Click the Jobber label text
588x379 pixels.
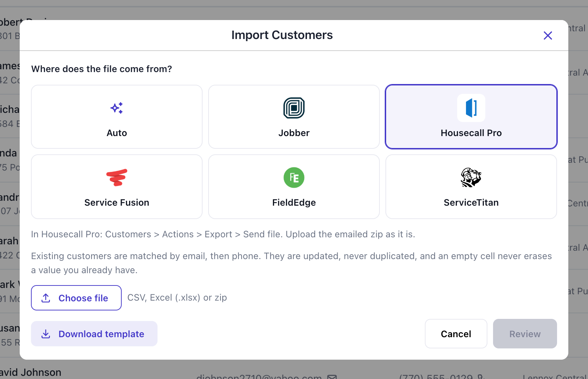(x=294, y=133)
